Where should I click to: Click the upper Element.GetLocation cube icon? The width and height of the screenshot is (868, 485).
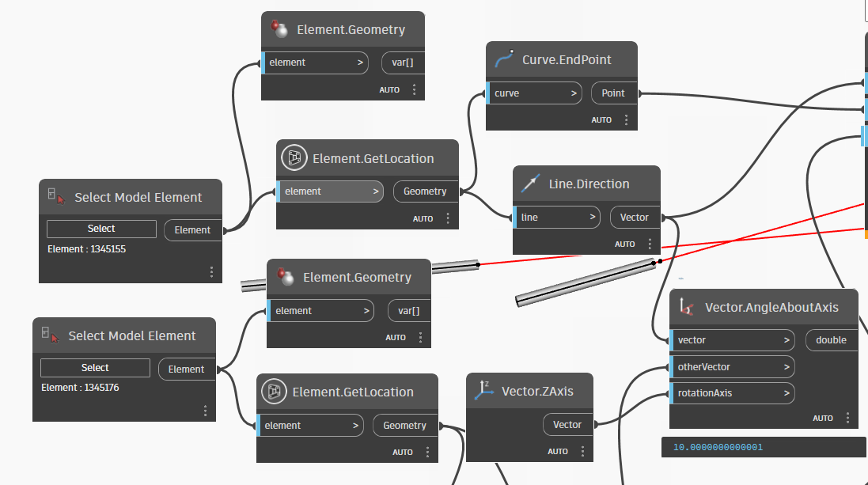pyautogui.click(x=294, y=158)
